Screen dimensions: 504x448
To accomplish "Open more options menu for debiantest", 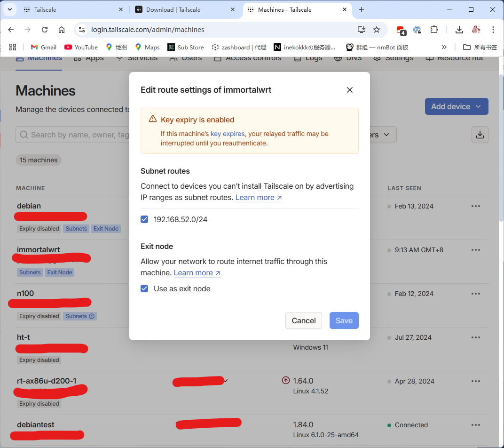I will point(475,425).
